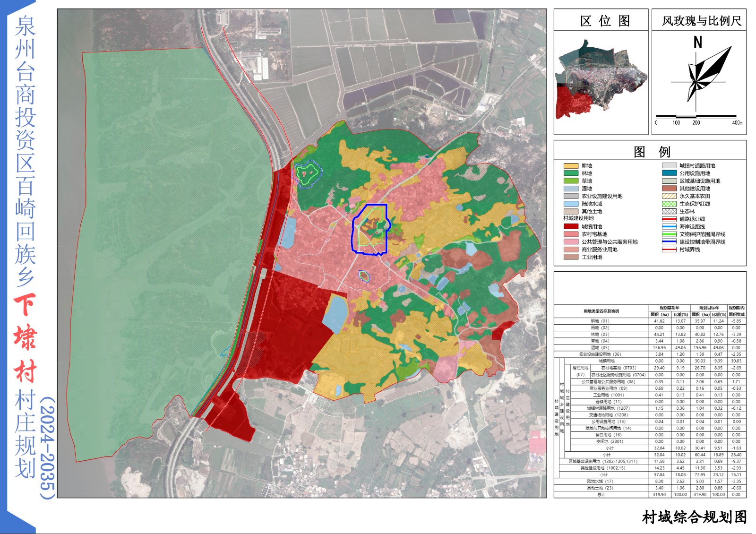This screenshot has width=756, height=534.
Task: Click the map scale bar
Action: (x=696, y=116)
